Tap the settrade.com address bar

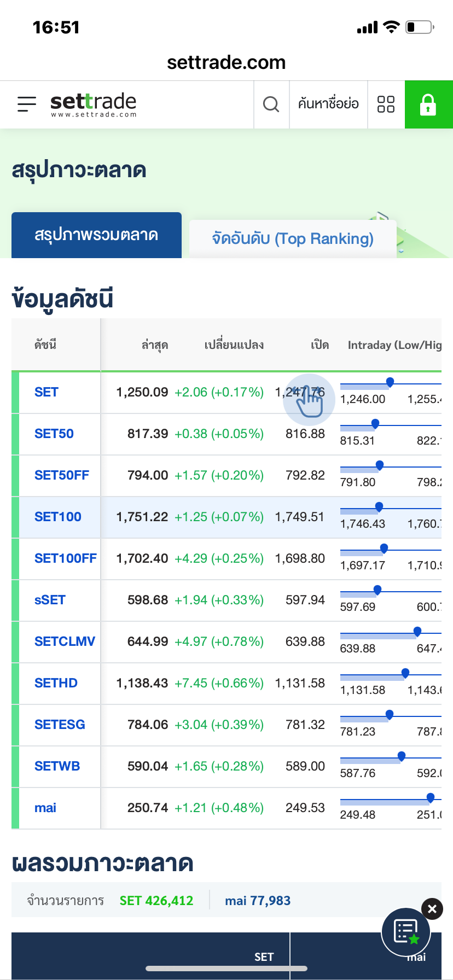[226, 63]
